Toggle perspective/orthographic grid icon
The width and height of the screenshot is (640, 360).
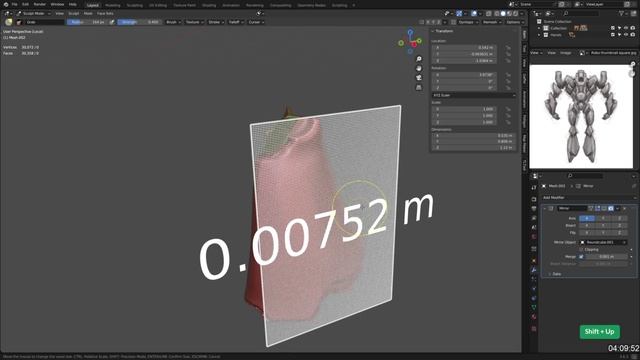click(x=419, y=87)
